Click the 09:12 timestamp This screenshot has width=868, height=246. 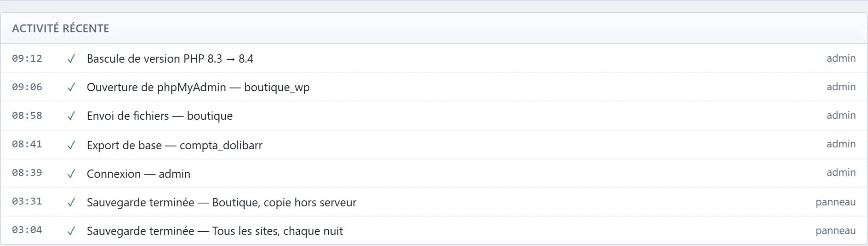(x=27, y=59)
